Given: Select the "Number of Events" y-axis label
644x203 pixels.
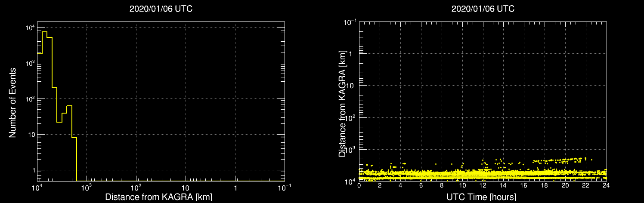Looking at the screenshot, I should click(12, 102).
